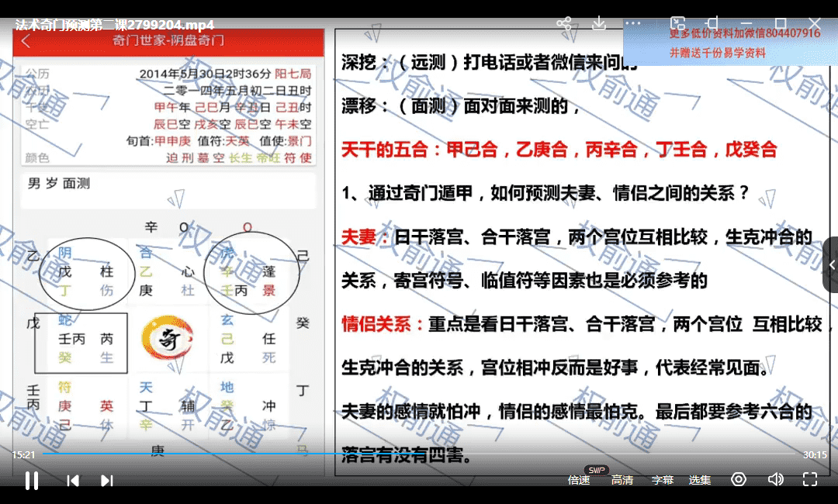The width and height of the screenshot is (838, 504).
Task: Open the three-dot more options menu
Action: [x=633, y=23]
